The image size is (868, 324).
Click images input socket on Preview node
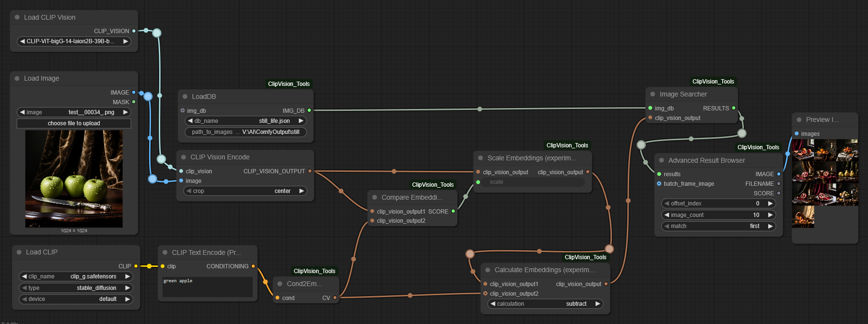(x=797, y=133)
